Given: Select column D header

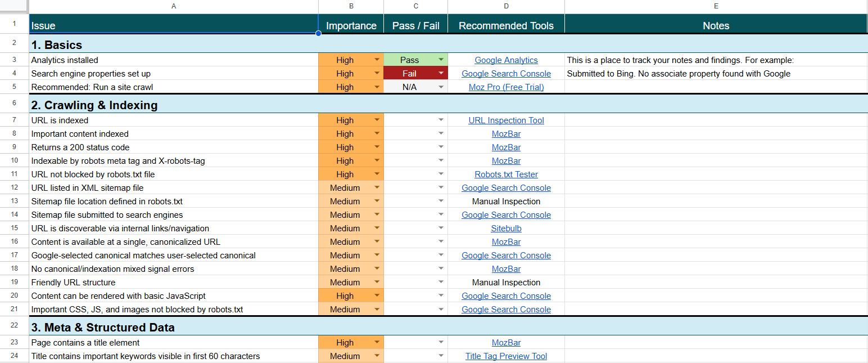Looking at the screenshot, I should click(506, 6).
